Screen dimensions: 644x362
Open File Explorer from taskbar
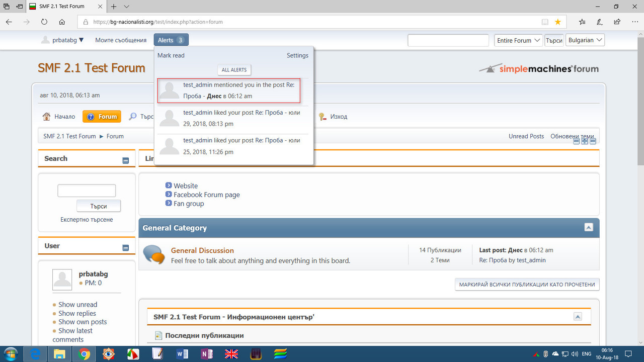pyautogui.click(x=59, y=354)
